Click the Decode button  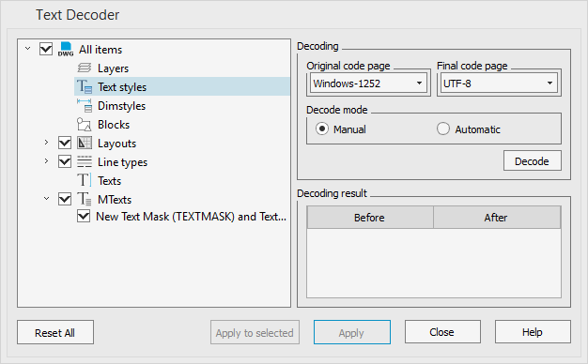(x=533, y=161)
